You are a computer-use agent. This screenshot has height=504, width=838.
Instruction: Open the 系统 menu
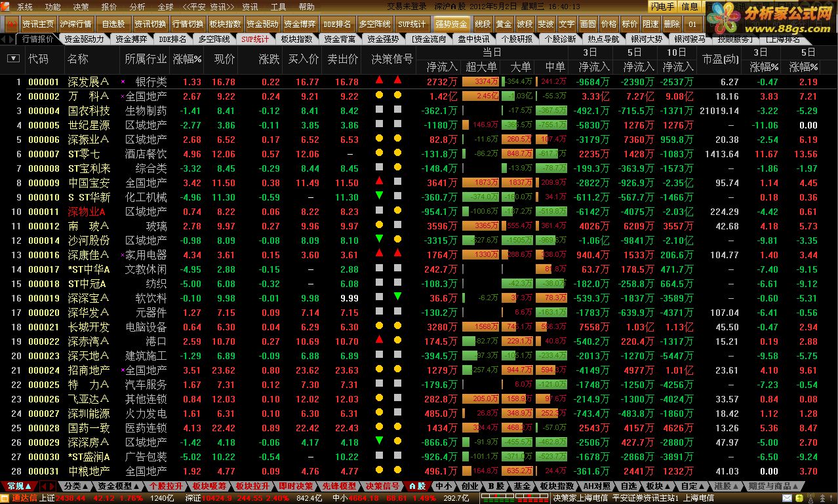pyautogui.click(x=25, y=7)
